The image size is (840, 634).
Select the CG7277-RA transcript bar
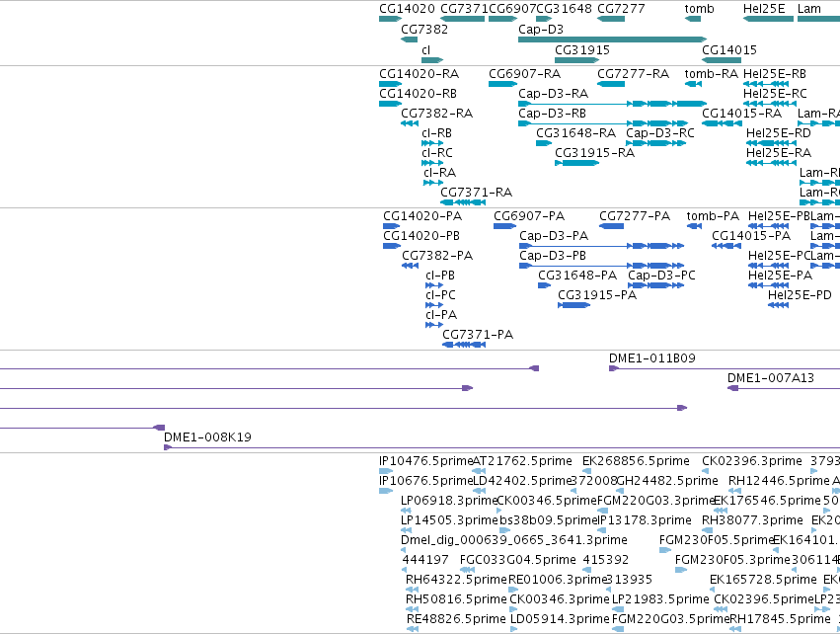click(x=611, y=84)
